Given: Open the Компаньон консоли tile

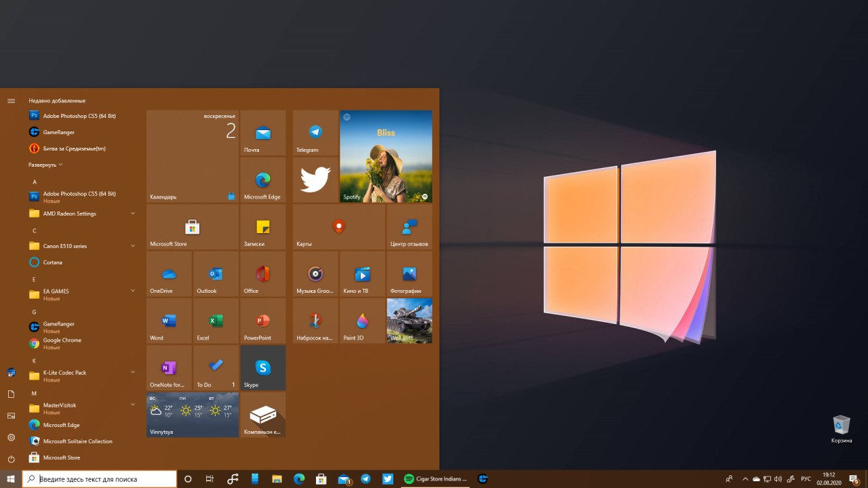Looking at the screenshot, I should pos(262,414).
